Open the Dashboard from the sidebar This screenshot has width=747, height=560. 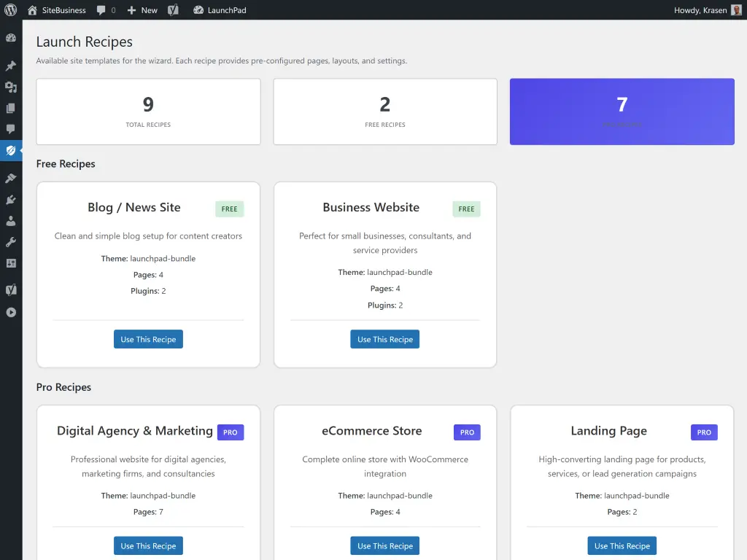click(x=11, y=37)
